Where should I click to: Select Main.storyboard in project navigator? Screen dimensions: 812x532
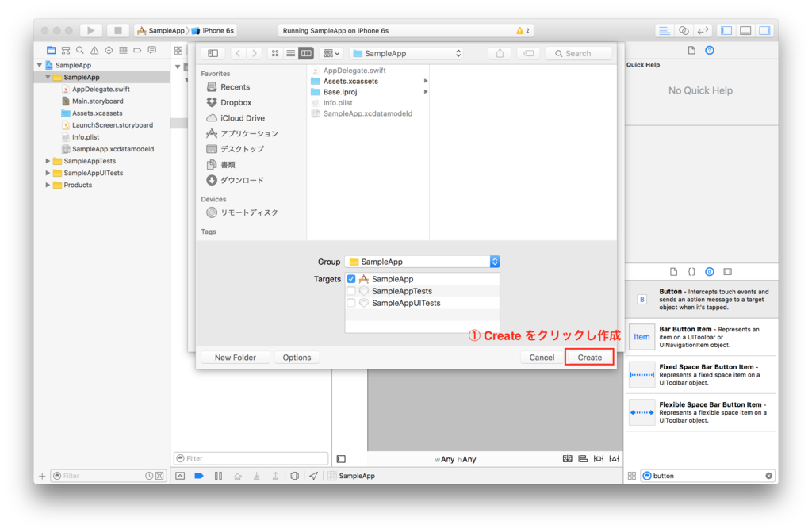pyautogui.click(x=98, y=101)
